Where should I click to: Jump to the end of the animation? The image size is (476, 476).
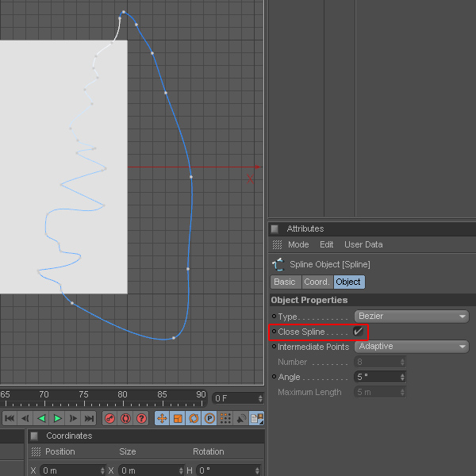(x=89, y=418)
